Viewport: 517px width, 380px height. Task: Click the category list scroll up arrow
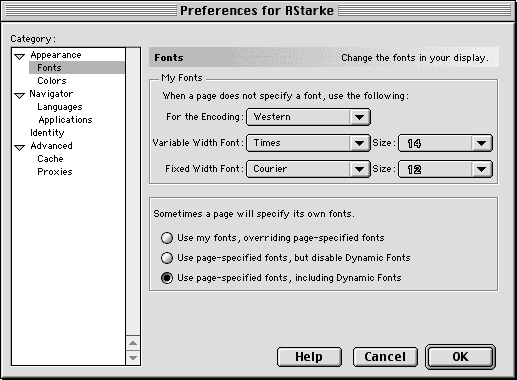(x=133, y=343)
